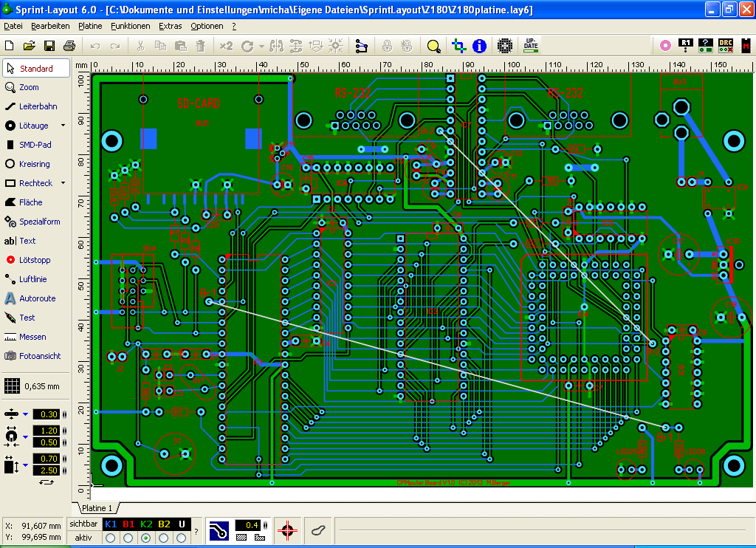Click the layer help question mark
756x548 pixels.
pos(196,530)
